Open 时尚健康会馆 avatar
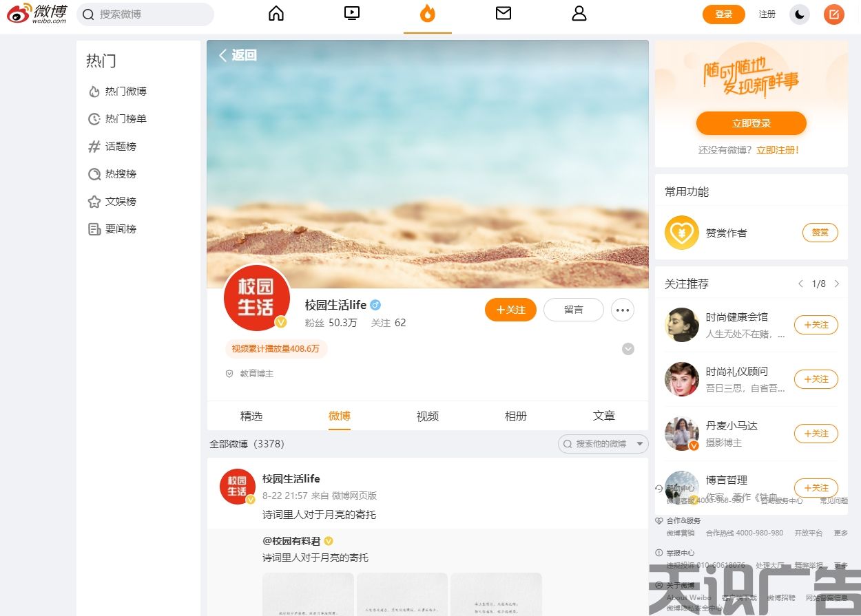Viewport: 861px width, 616px height. point(682,325)
